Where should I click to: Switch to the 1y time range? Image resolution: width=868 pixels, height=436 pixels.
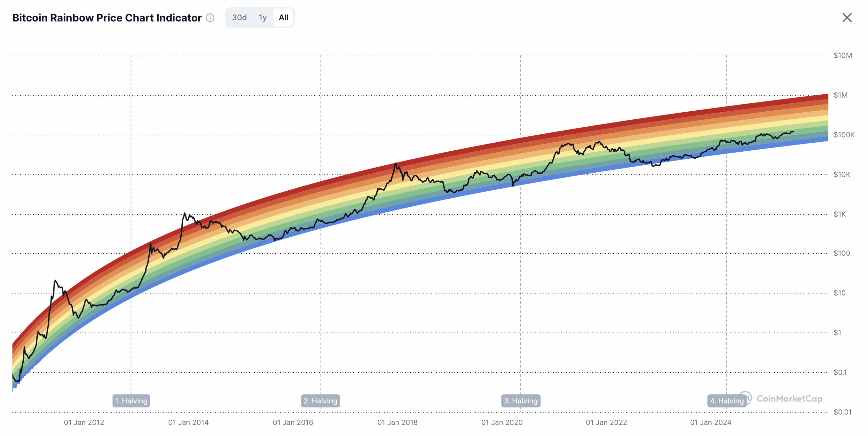(262, 17)
